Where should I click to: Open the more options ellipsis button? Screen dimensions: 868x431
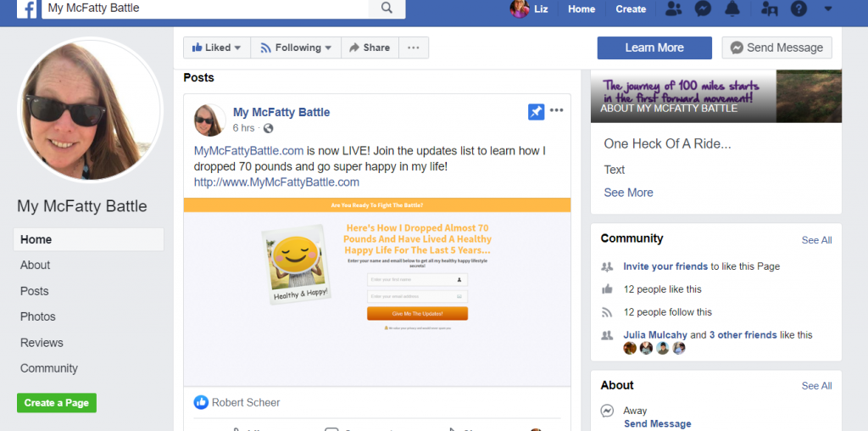coord(414,48)
